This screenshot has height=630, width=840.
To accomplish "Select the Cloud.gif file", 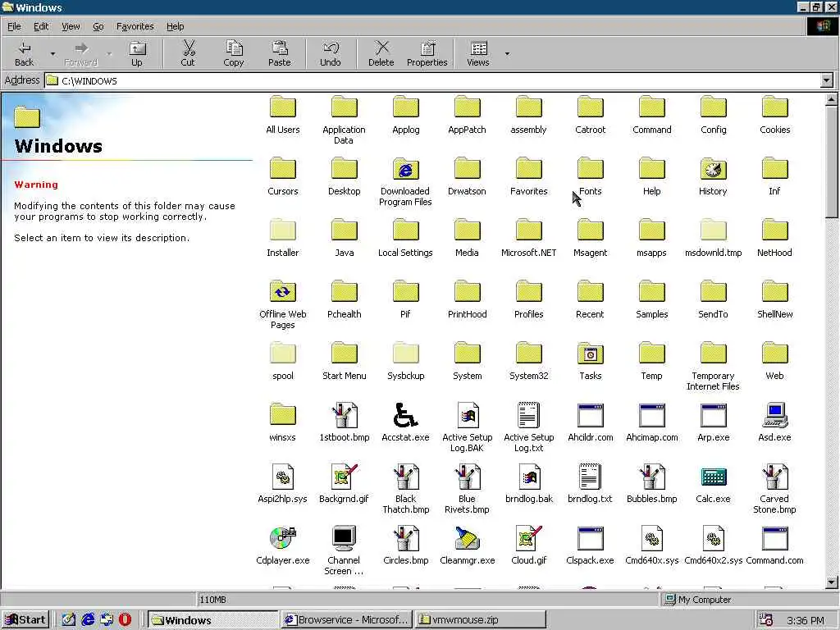I will point(529,546).
